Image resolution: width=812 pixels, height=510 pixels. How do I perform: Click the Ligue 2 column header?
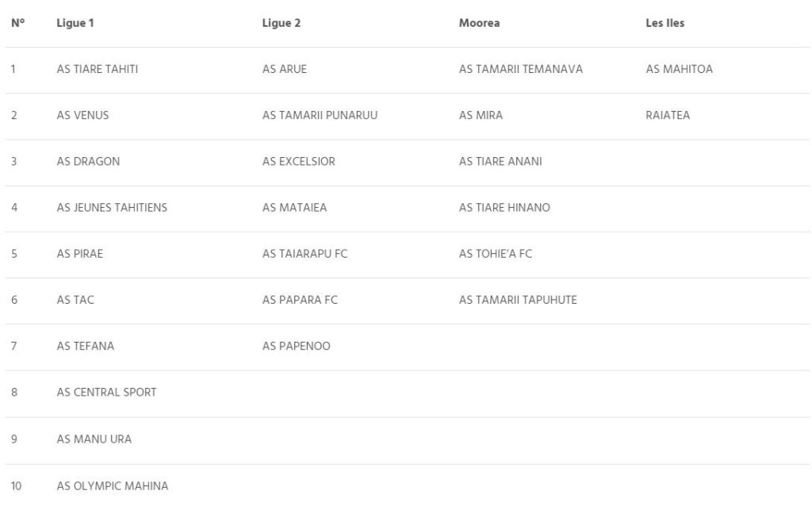tap(281, 23)
